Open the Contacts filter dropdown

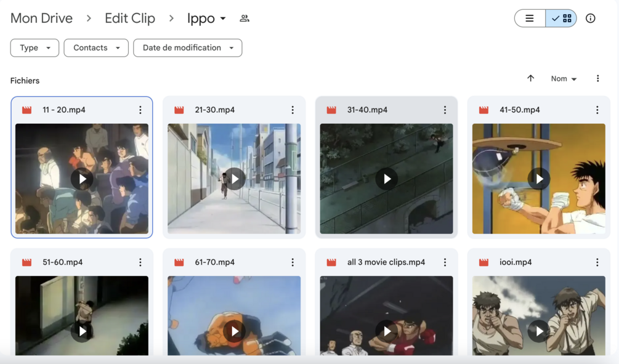pyautogui.click(x=96, y=48)
